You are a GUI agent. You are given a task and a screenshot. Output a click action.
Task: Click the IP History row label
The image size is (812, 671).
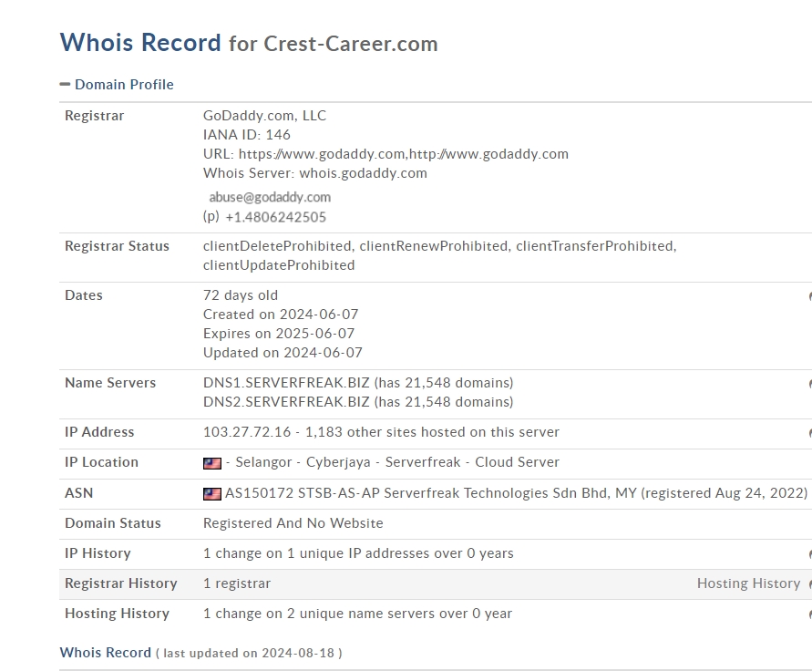tap(98, 553)
